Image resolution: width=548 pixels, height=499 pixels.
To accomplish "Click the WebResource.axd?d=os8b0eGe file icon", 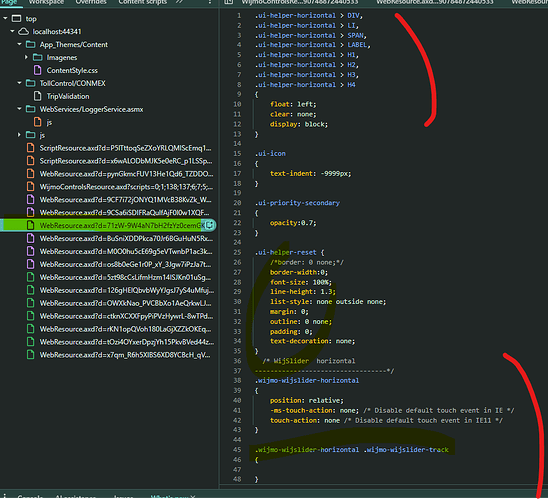I will click(31, 264).
